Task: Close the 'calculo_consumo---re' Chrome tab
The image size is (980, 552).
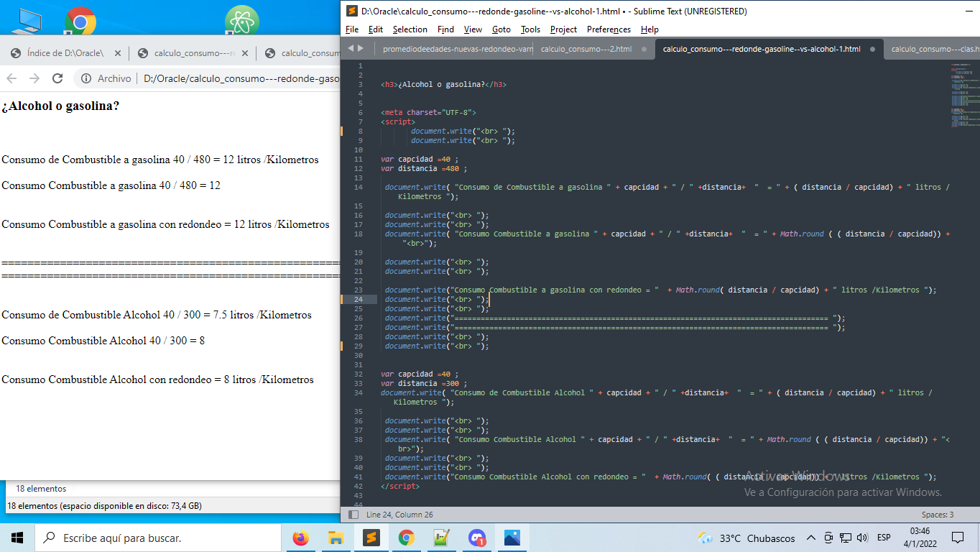Action: click(245, 53)
